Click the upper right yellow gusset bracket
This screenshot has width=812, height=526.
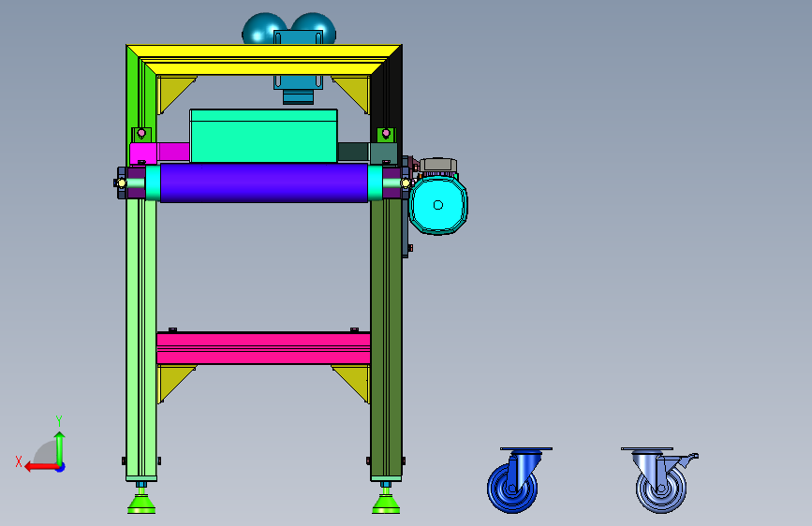click(355, 91)
